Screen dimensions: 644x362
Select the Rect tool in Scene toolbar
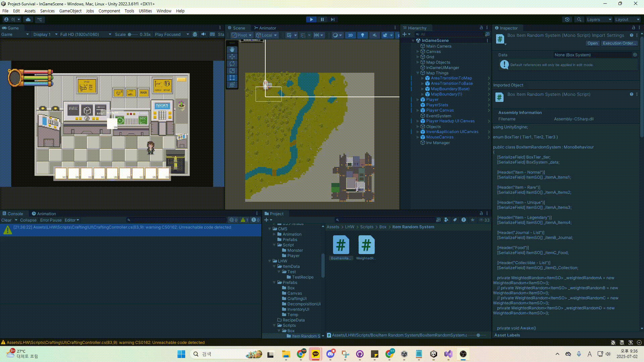pyautogui.click(x=232, y=77)
